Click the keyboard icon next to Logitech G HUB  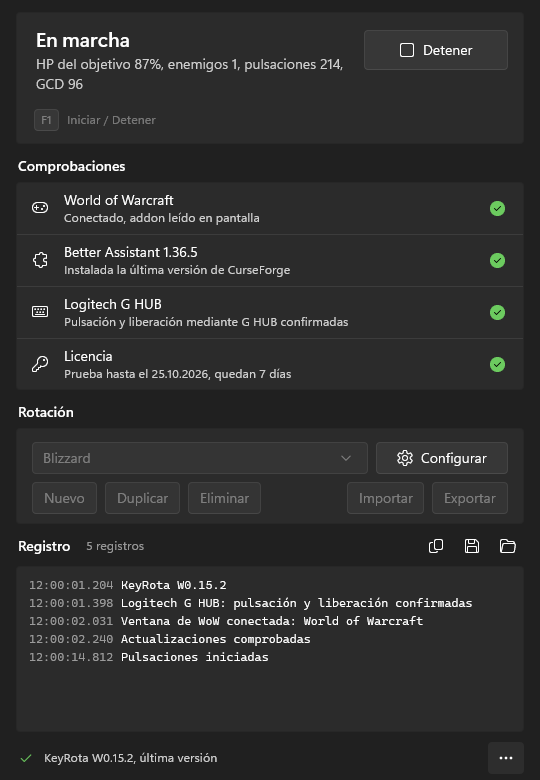[40, 312]
